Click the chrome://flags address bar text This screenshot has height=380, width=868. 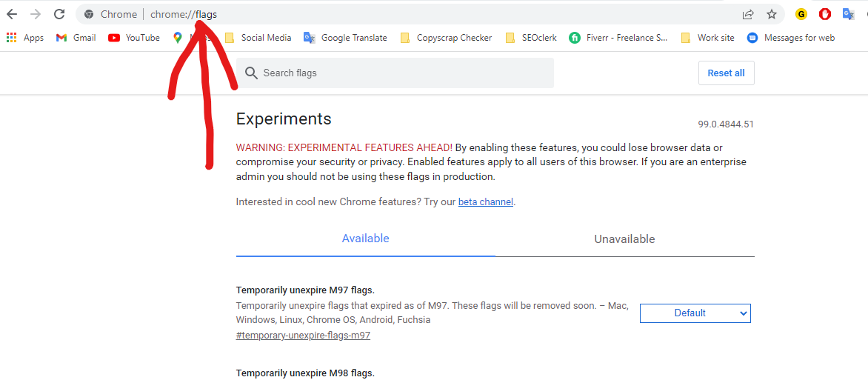[x=184, y=14]
